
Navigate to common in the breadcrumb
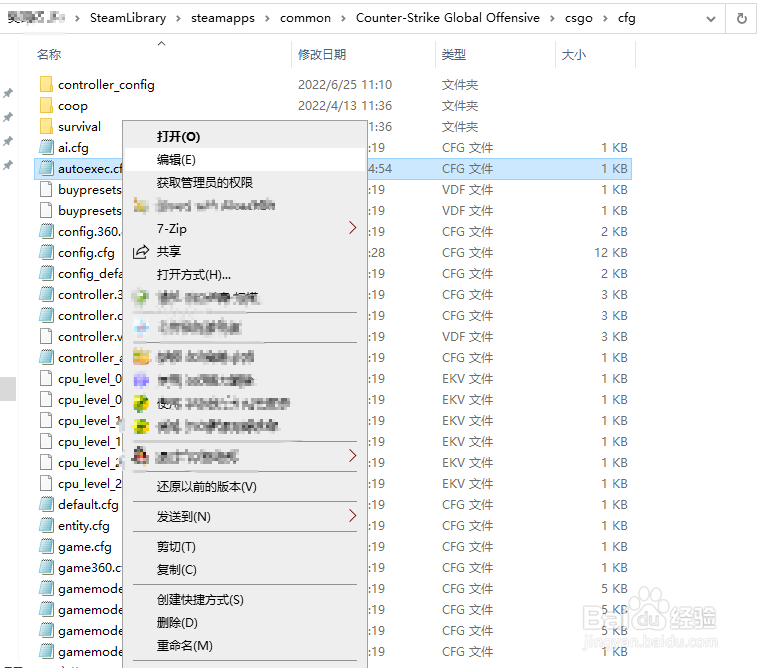pyautogui.click(x=305, y=18)
